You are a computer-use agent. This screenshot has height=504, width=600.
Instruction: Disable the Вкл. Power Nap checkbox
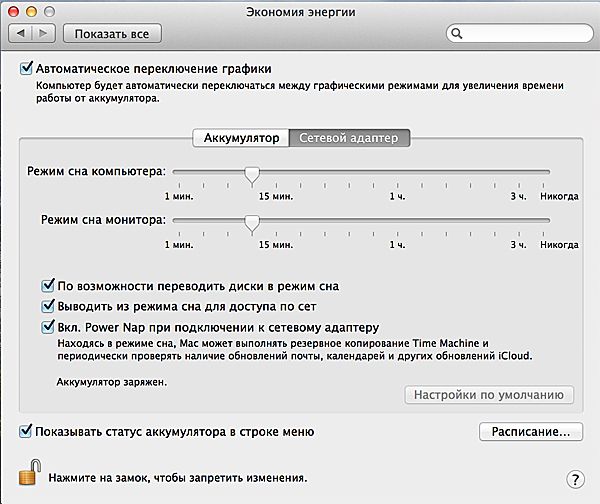tap(47, 326)
